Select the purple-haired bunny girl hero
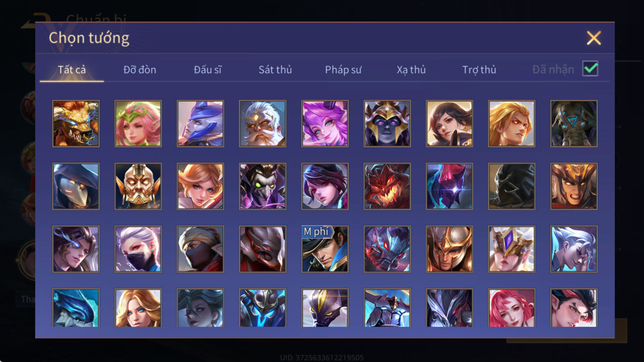 click(325, 123)
